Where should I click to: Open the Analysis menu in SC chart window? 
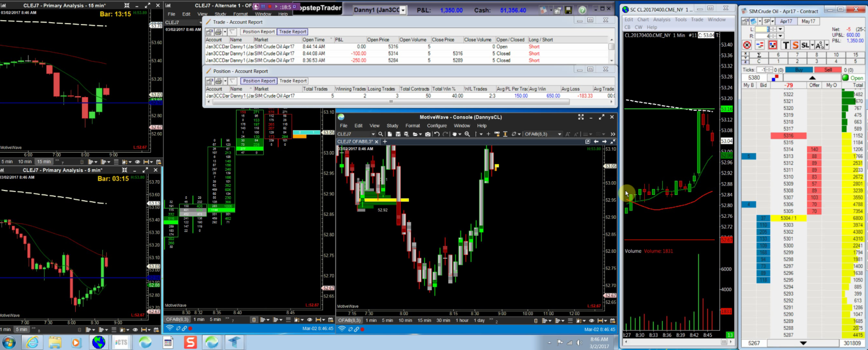coord(662,19)
